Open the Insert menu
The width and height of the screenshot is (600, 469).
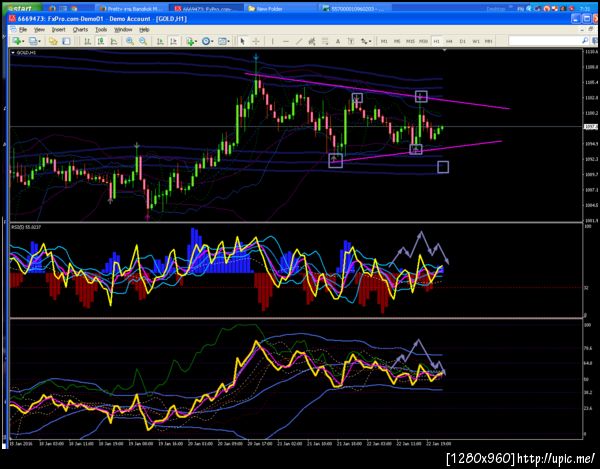point(59,29)
